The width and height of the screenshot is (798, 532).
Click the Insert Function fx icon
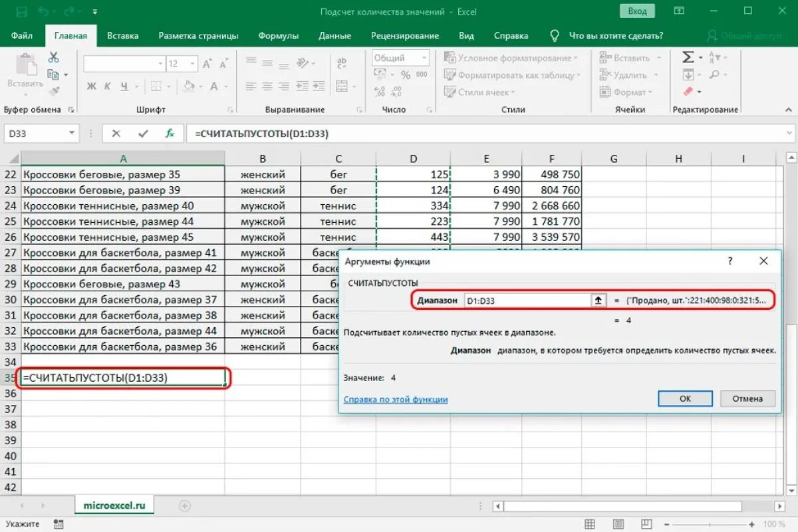click(x=170, y=134)
